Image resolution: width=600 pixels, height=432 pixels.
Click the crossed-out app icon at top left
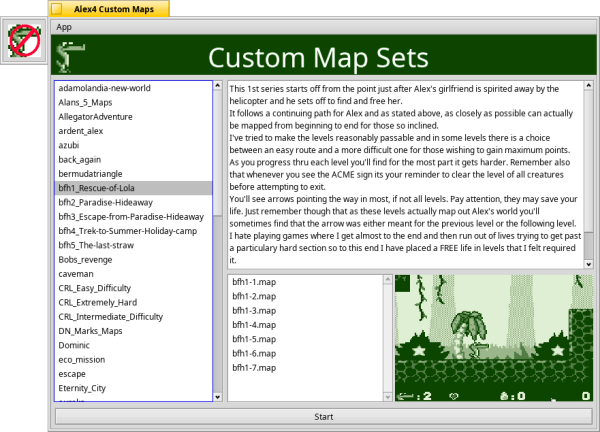(22, 41)
